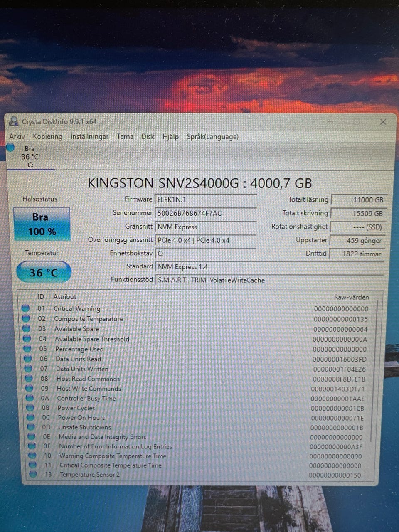The height and width of the screenshot is (532, 399).
Task: Click the status dot for Power On Hours
Action: click(x=31, y=417)
